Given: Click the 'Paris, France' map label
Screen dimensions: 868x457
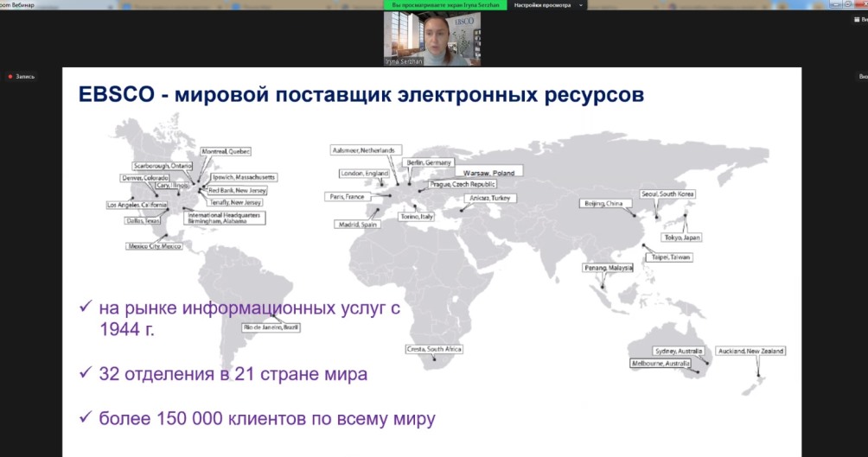Looking at the screenshot, I should [347, 196].
